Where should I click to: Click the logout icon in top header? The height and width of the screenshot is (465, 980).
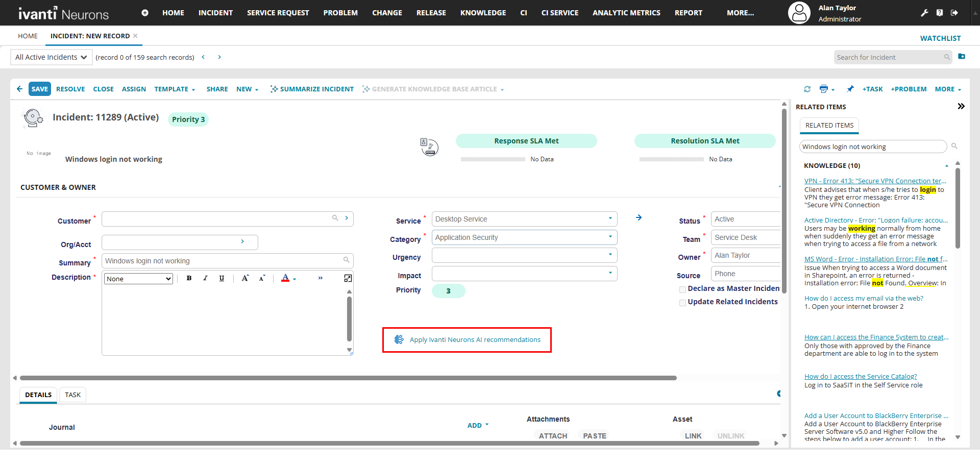[954, 13]
